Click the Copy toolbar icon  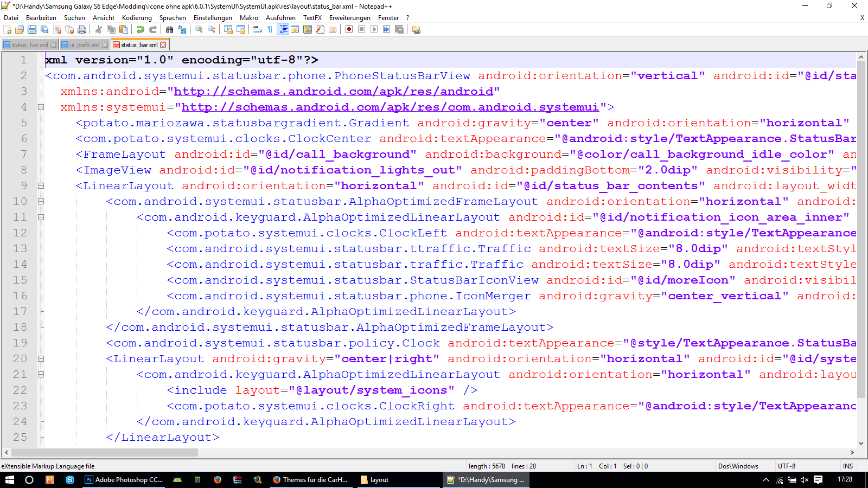click(x=111, y=29)
